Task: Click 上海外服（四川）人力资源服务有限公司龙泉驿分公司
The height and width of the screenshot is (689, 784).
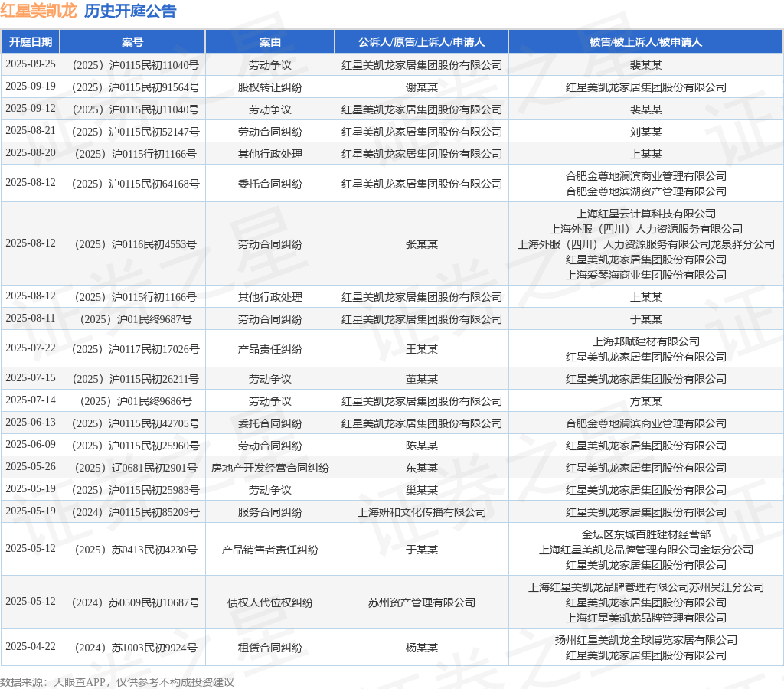Action: point(645,244)
